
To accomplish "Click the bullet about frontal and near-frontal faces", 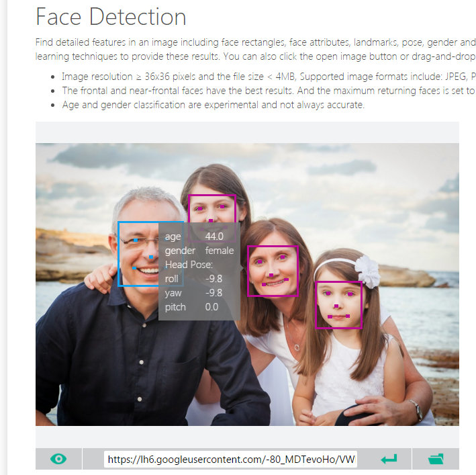I will click(269, 91).
